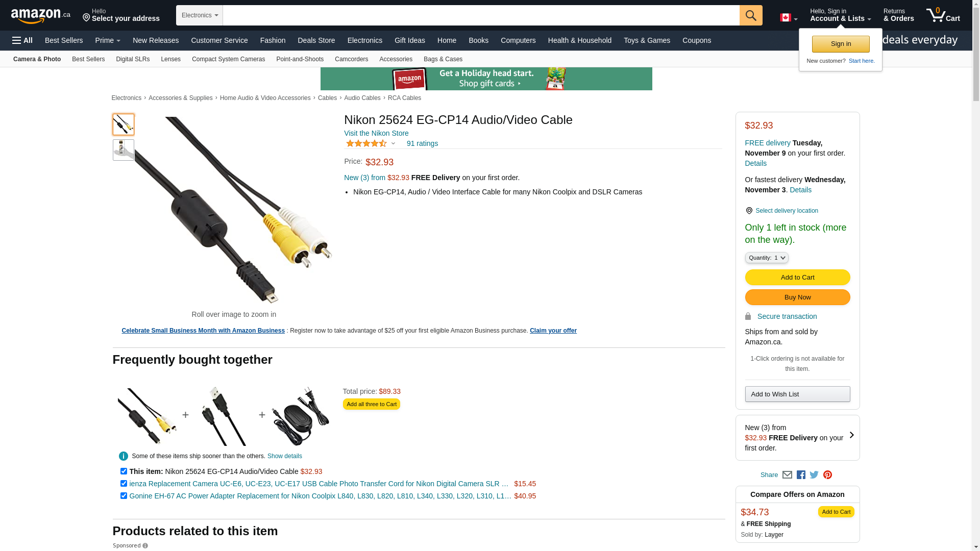Select Digital SLRs in subnavigation
Viewport: 980px width, 551px height.
133,59
